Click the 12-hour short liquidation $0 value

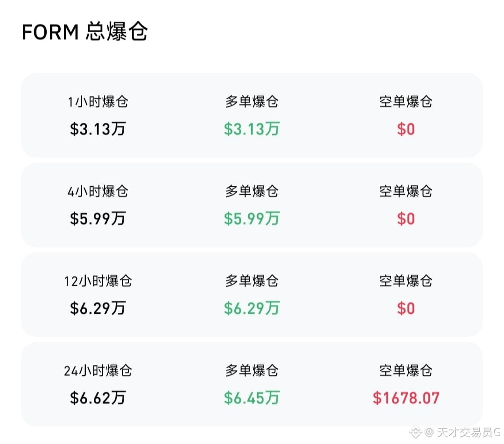point(406,308)
